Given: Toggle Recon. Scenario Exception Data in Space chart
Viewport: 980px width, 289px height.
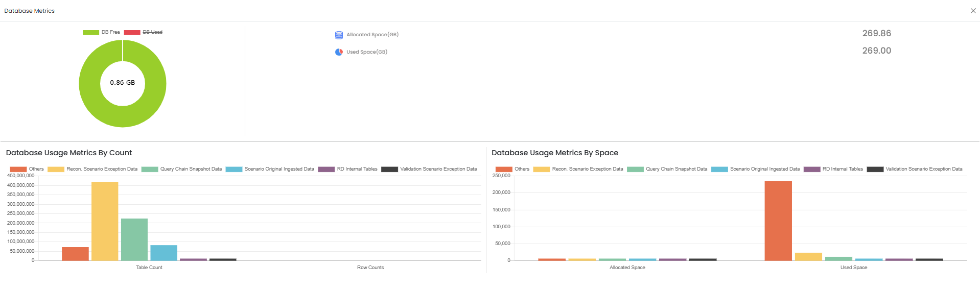Looking at the screenshot, I should coord(578,169).
